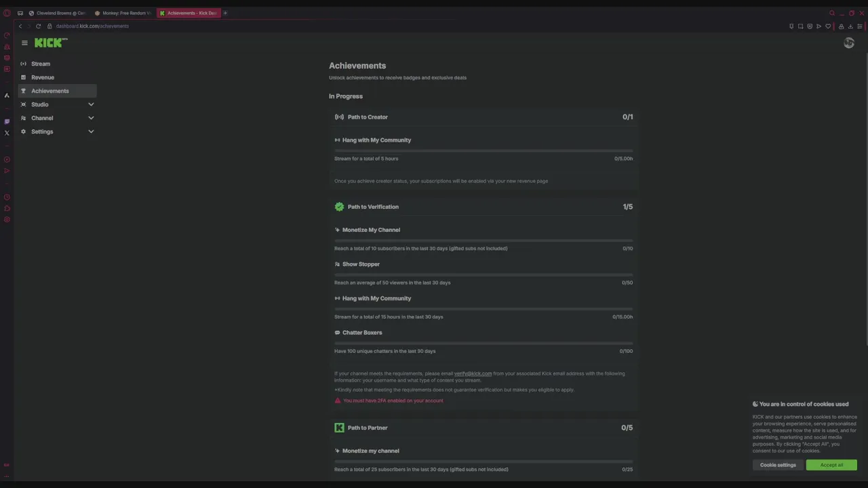
Task: Reload the page
Action: [x=39, y=26]
